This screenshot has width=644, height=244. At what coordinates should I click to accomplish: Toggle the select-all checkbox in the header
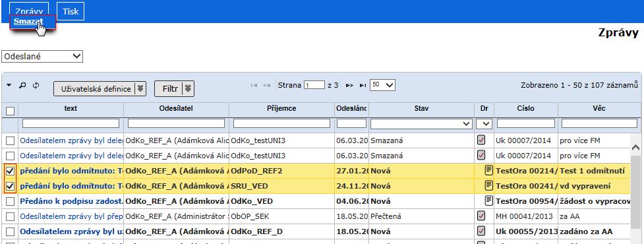pos(11,111)
